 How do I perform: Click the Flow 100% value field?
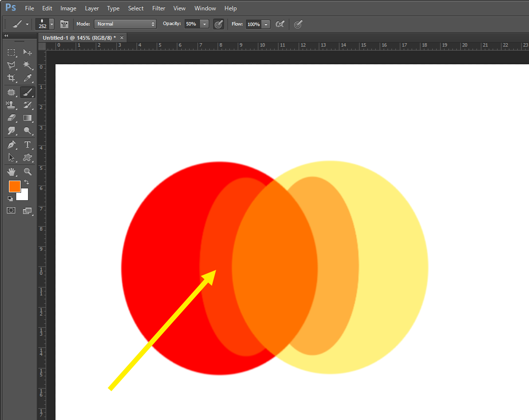253,24
